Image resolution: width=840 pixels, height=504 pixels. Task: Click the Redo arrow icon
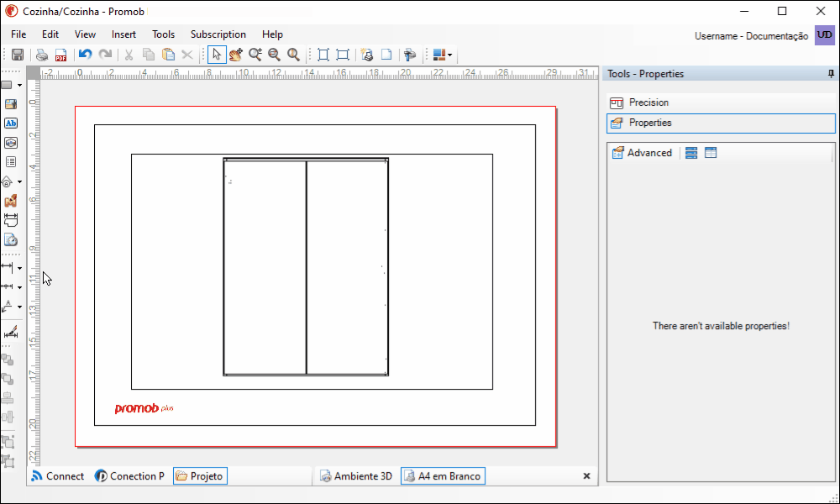tap(105, 54)
